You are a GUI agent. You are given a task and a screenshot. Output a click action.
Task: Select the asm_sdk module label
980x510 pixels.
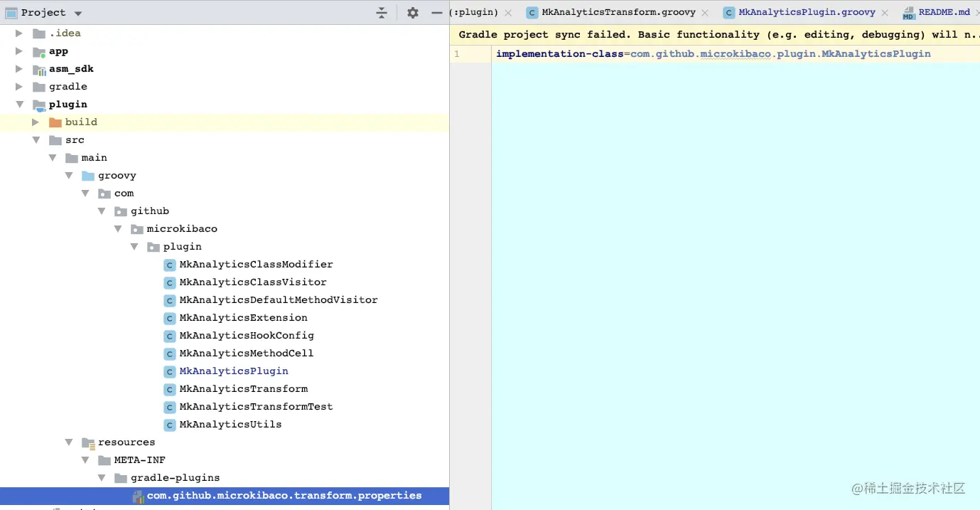(71, 69)
